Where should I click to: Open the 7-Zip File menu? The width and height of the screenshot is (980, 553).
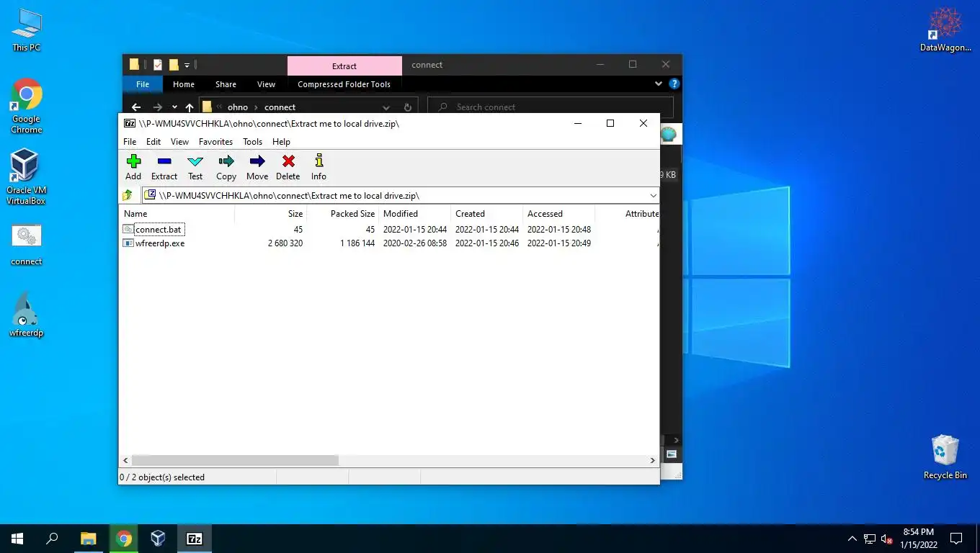[130, 142]
